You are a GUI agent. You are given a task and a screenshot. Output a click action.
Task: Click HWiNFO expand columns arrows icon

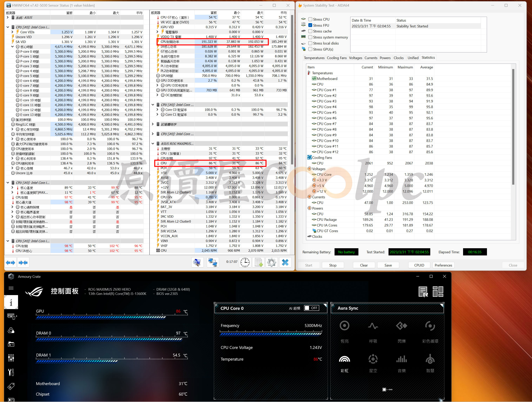11,263
